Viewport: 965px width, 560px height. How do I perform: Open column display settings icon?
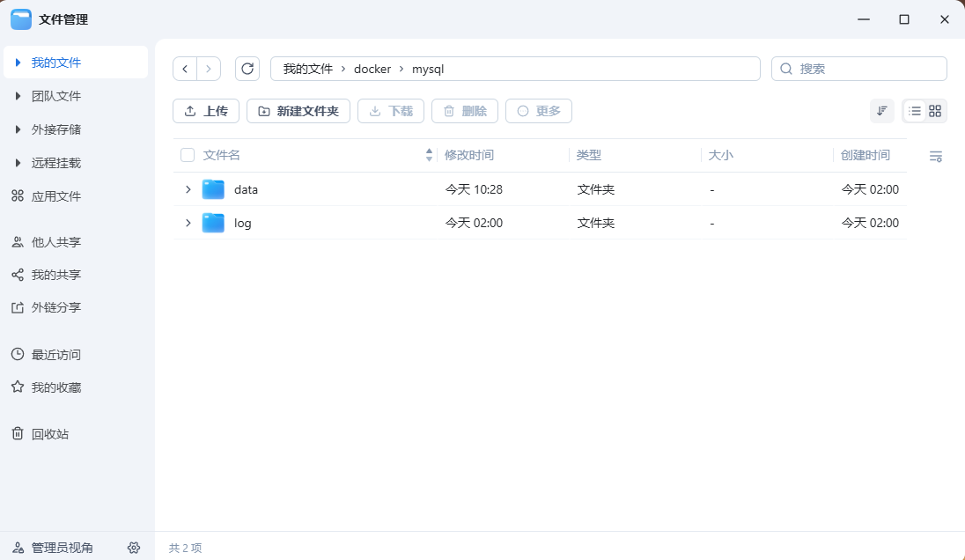(936, 156)
